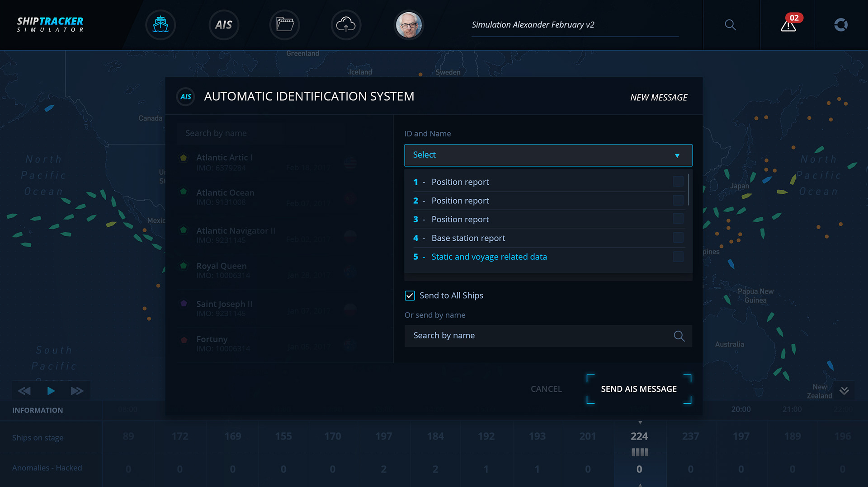Click the Or send by name search field

(x=548, y=336)
